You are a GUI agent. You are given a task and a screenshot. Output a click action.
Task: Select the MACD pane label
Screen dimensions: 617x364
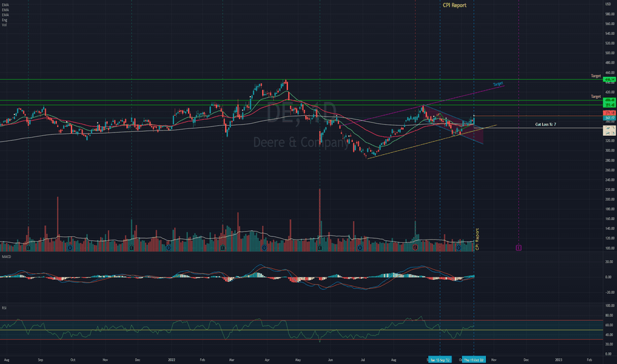coord(7,257)
